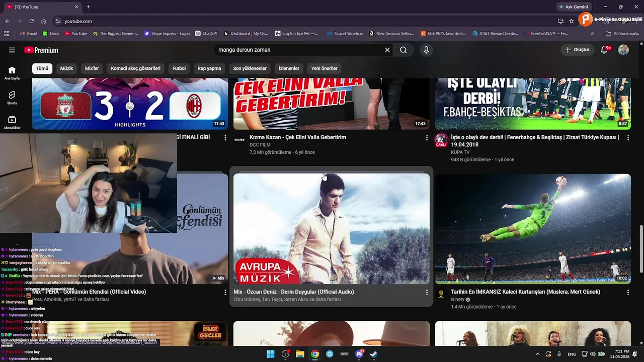The image size is (644, 362).
Task: Open Shorts in the sidebar
Action: [12, 98]
